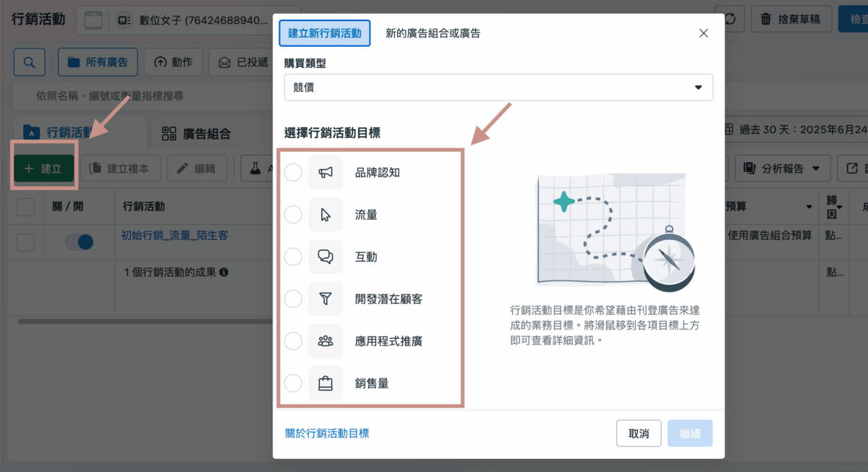Select the 品牌認知 radio button

293,173
